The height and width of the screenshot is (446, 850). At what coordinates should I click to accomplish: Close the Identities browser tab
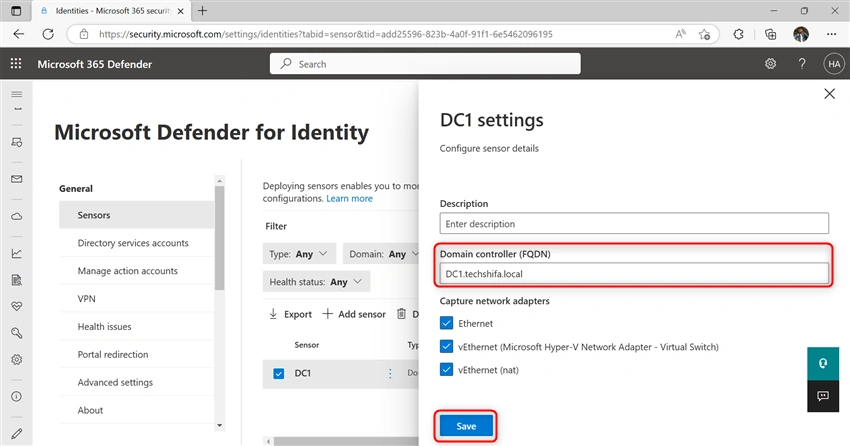click(x=181, y=11)
